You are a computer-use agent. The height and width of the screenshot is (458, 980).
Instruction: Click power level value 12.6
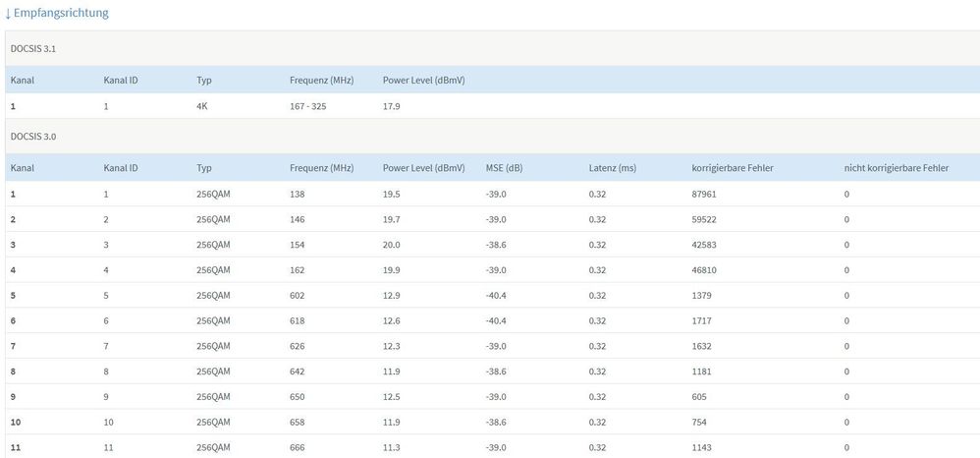coord(391,321)
